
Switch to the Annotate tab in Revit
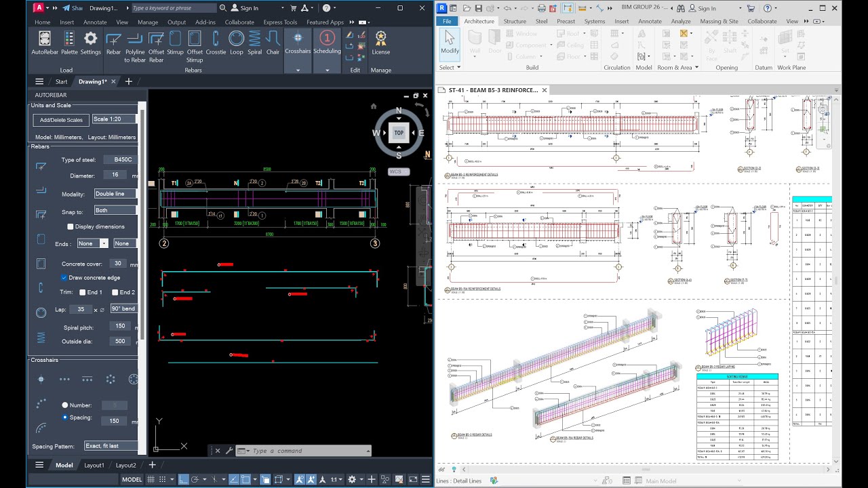650,21
